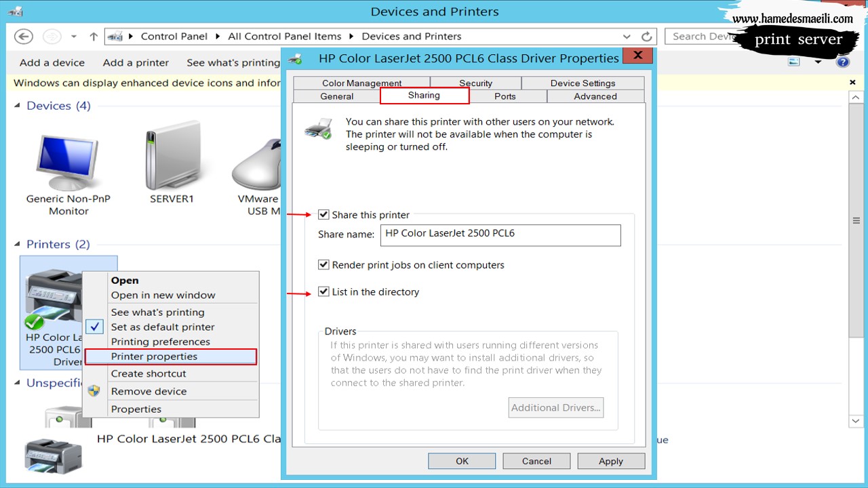868x488 pixels.
Task: Dismiss the yellow information bar
Action: pyautogui.click(x=852, y=83)
